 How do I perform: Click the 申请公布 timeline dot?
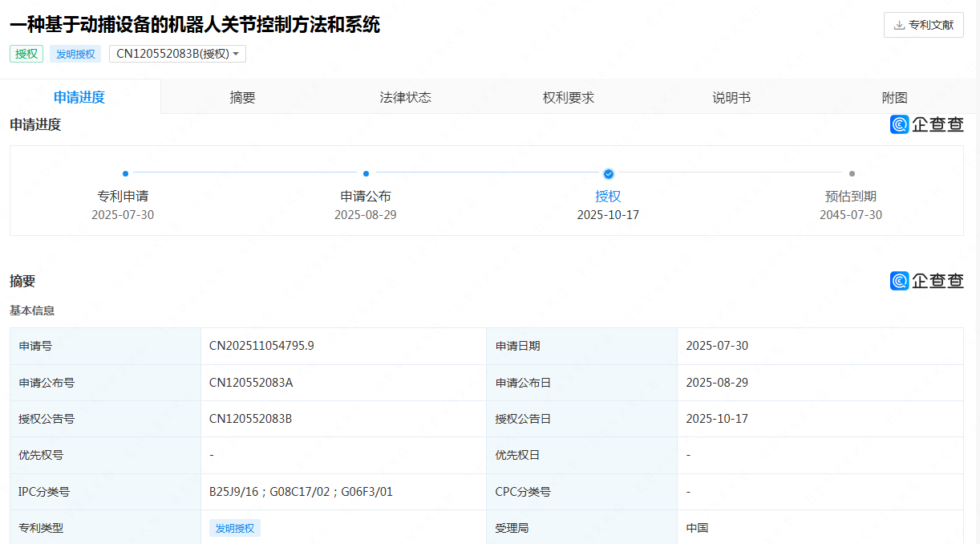[x=366, y=173]
